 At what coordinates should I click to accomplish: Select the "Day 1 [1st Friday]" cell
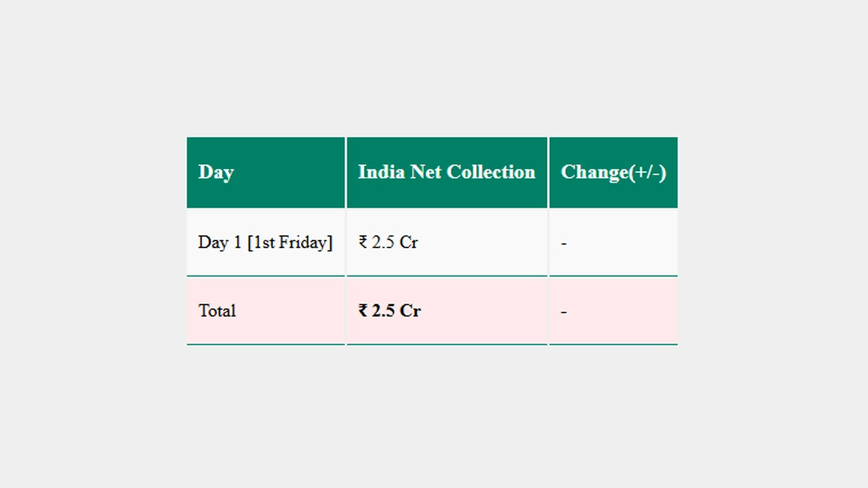click(265, 242)
